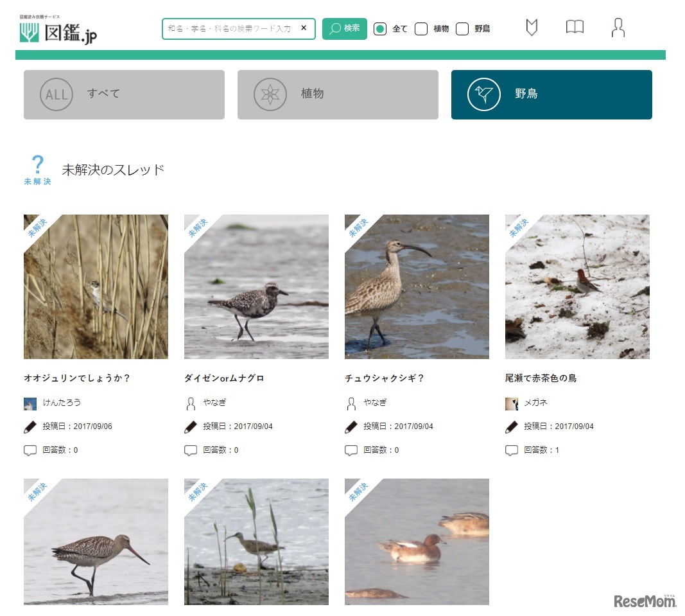Screen dimensions: 685x616
Task: Click the メガネ user avatar
Action: [x=512, y=403]
